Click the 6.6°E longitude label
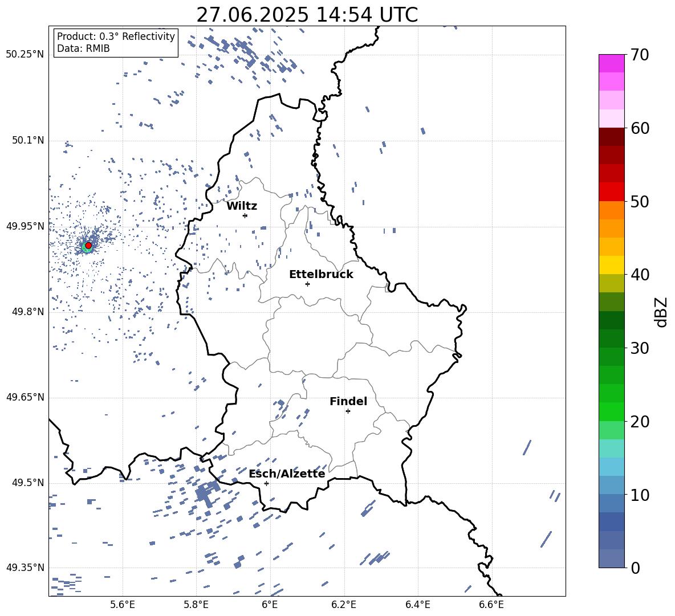Screen dimensions: 675x616 [491, 605]
